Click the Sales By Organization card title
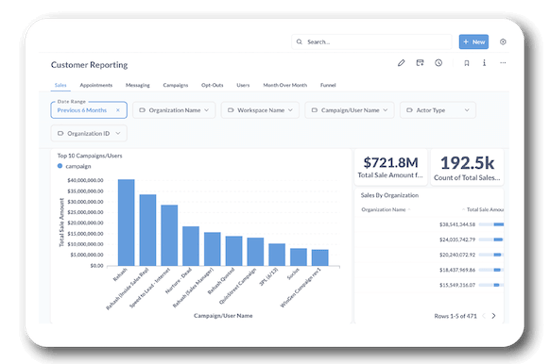The height and width of the screenshot is (364, 550). [x=390, y=195]
